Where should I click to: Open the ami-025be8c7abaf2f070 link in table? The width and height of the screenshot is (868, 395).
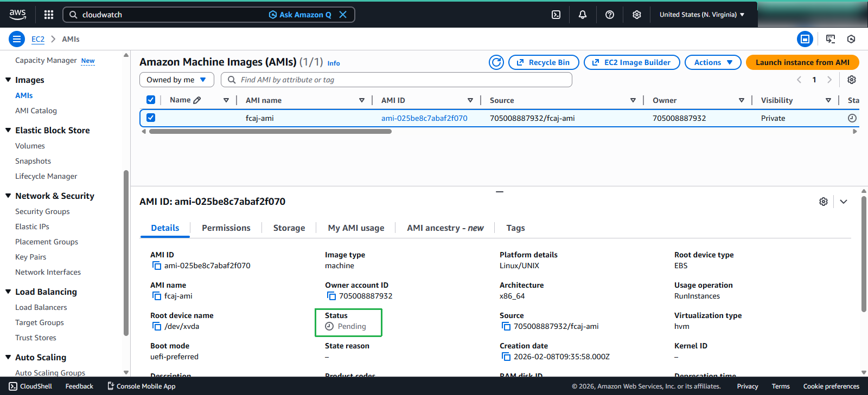[x=424, y=118]
